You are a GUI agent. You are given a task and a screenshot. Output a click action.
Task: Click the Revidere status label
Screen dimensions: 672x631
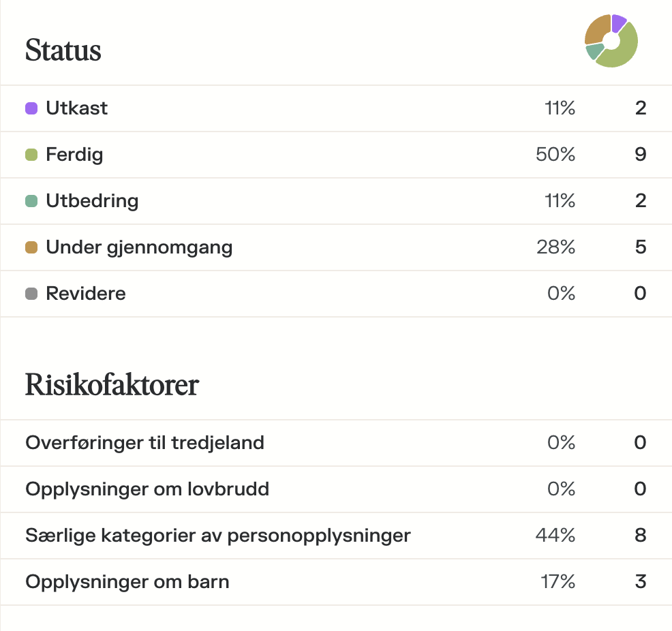pos(86,294)
